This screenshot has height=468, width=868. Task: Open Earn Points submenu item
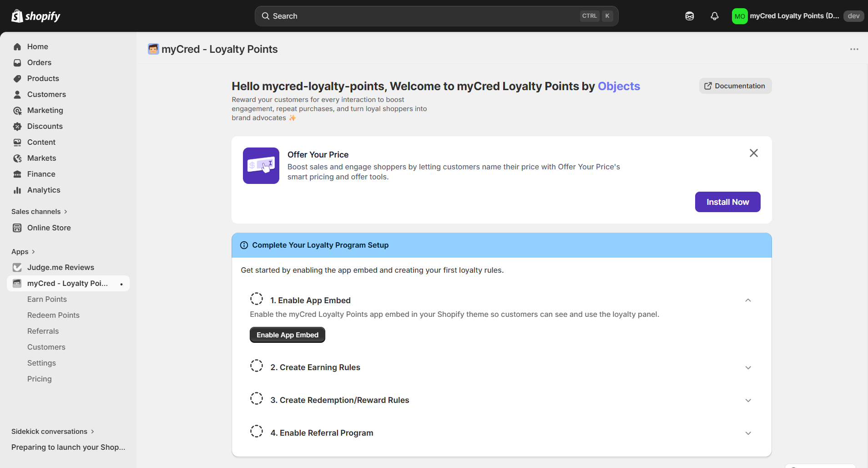tap(47, 299)
